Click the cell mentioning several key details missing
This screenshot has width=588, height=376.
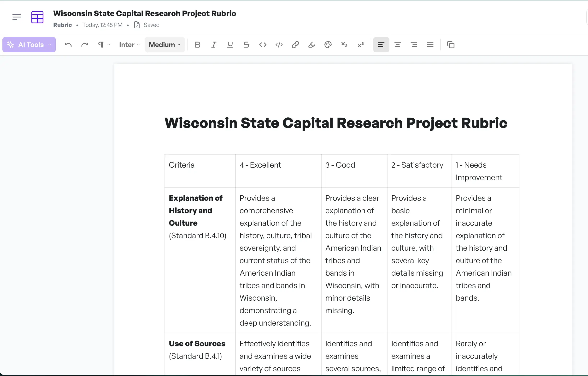(419, 260)
